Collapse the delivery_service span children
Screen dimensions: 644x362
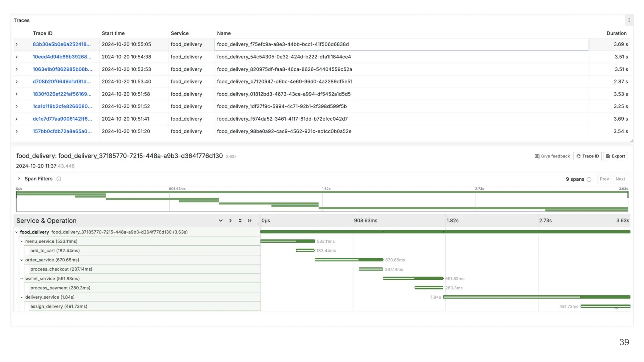point(22,297)
